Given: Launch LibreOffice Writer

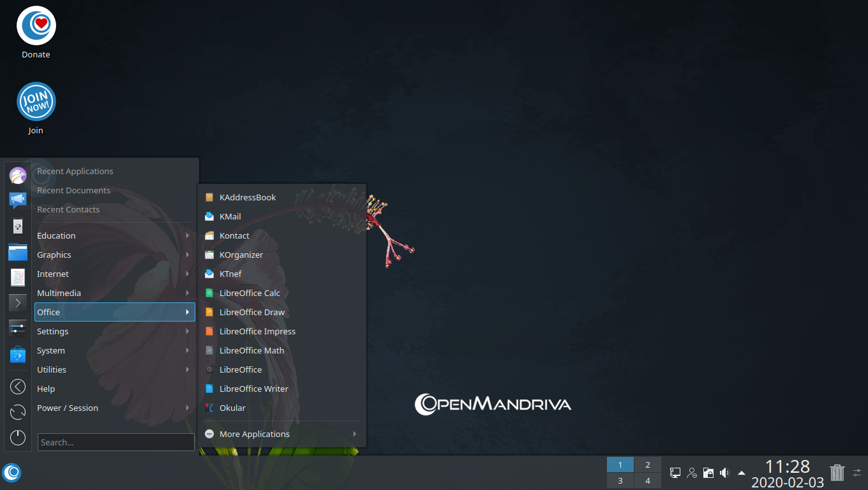Looking at the screenshot, I should click(x=282, y=389).
